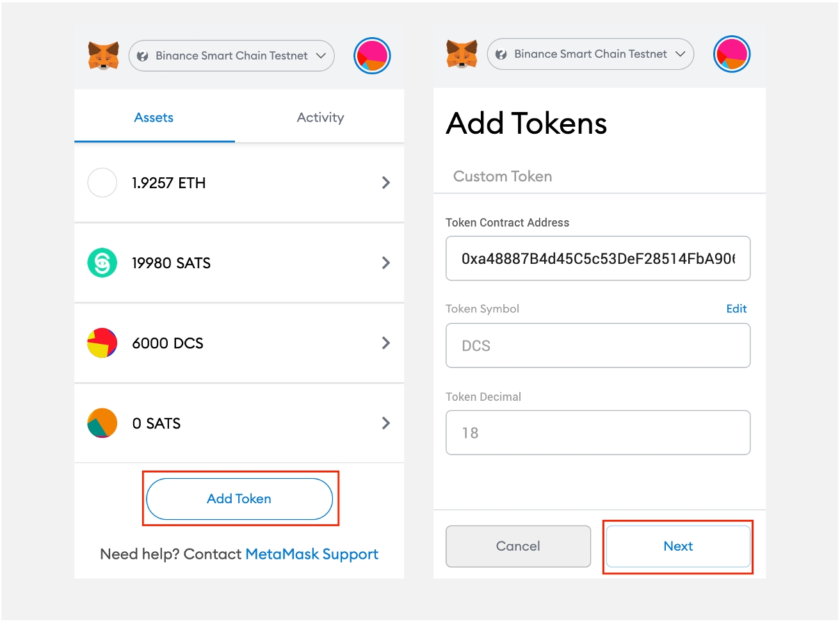
Task: Click the blank ETH token icon
Action: pyautogui.click(x=102, y=182)
